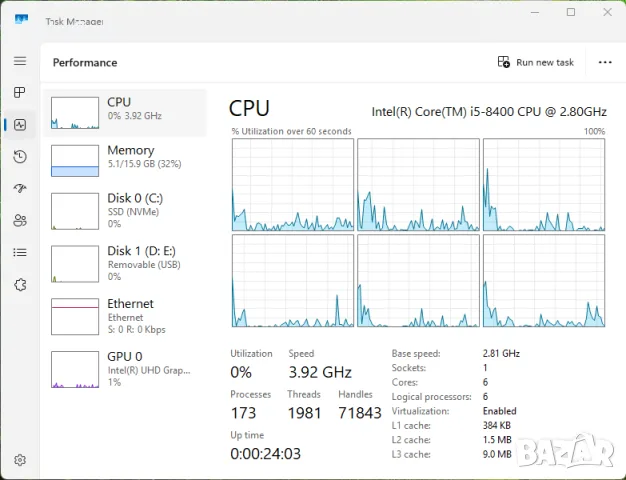
Task: Click the 384 KB L1 cache value
Action: (x=497, y=425)
